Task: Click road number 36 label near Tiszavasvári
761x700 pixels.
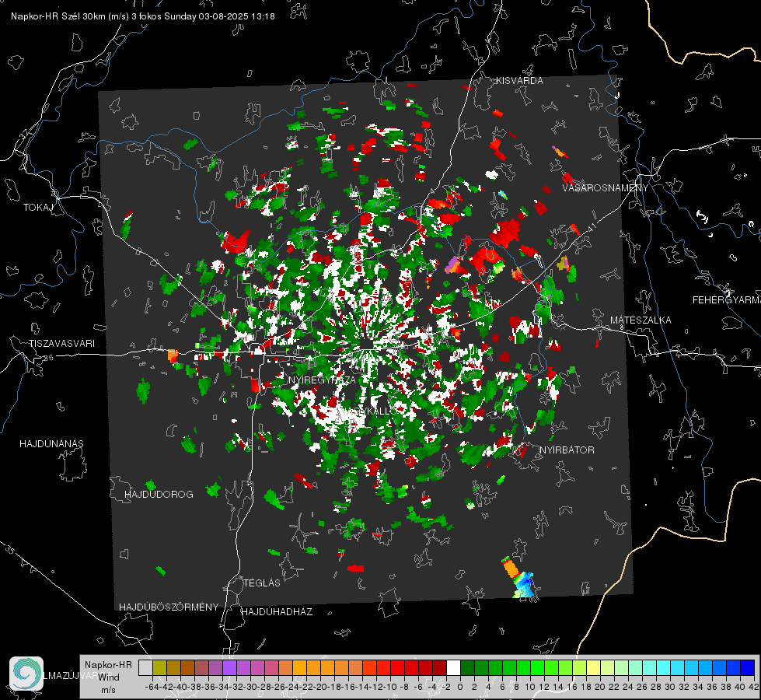Action: tap(48, 358)
